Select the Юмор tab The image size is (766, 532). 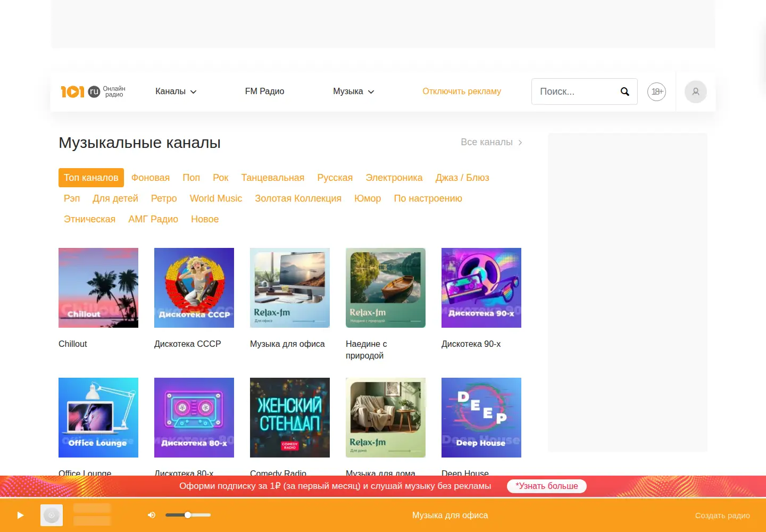click(368, 198)
